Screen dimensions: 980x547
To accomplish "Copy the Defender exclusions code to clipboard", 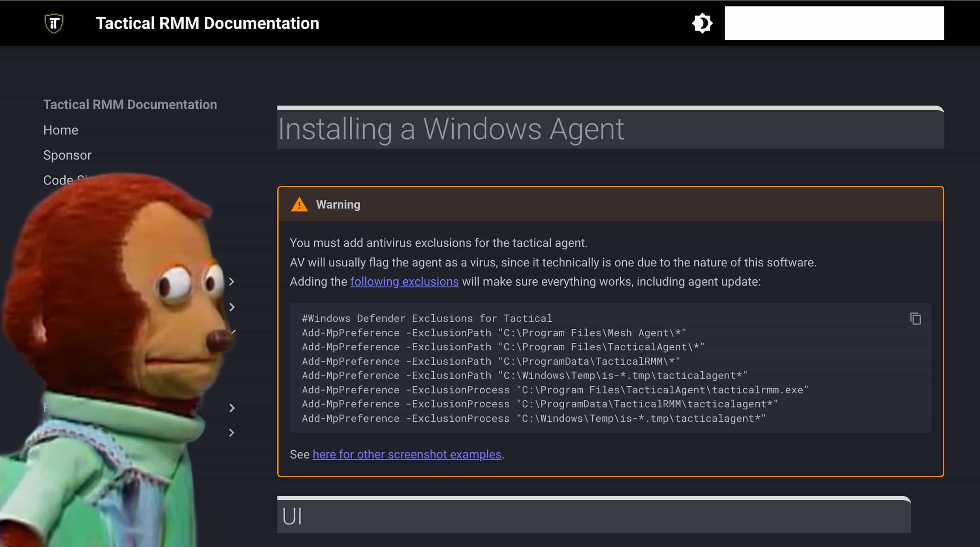I will point(915,318).
